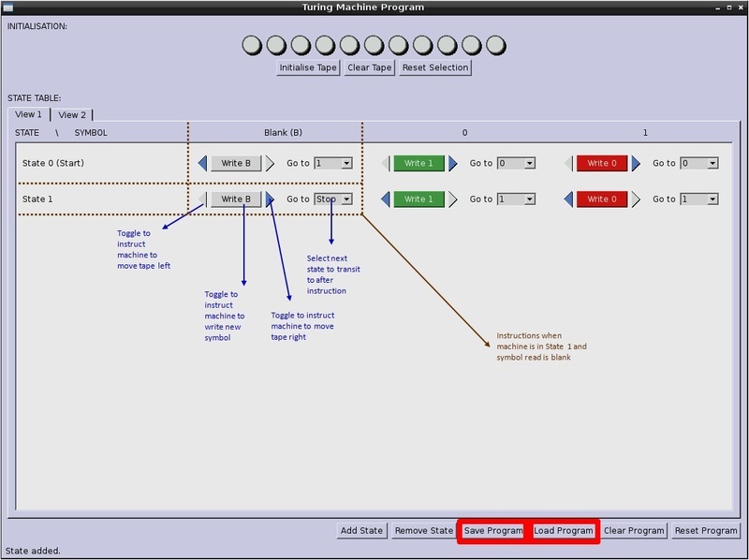Expand the Go to dropdown showing Stop
Image resolution: width=749 pixels, height=560 pixels.
[x=333, y=199]
